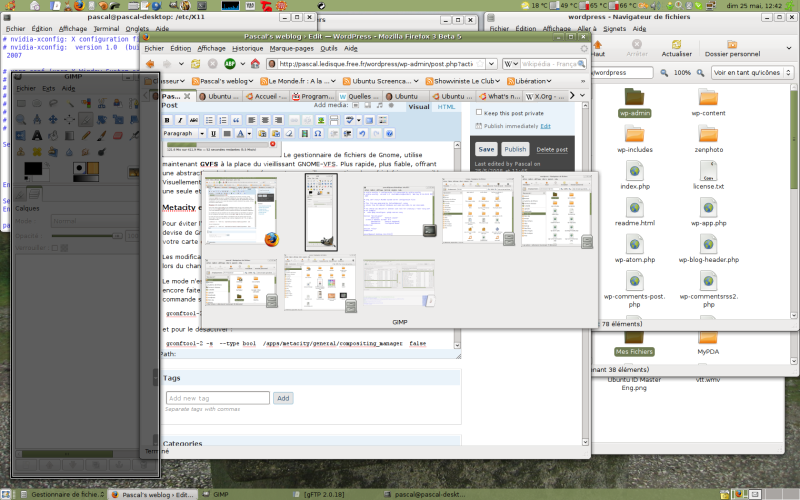The image size is (800, 500).
Task: Open the Ubuntu main menu in the top panel
Action: click(10, 6)
